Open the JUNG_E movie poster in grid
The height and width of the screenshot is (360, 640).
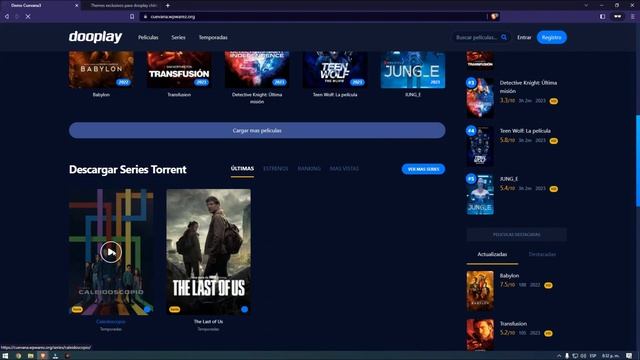413,69
